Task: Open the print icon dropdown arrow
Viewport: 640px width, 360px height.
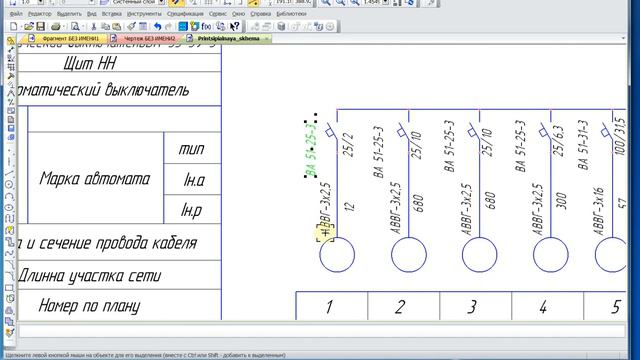Action: (64, 27)
